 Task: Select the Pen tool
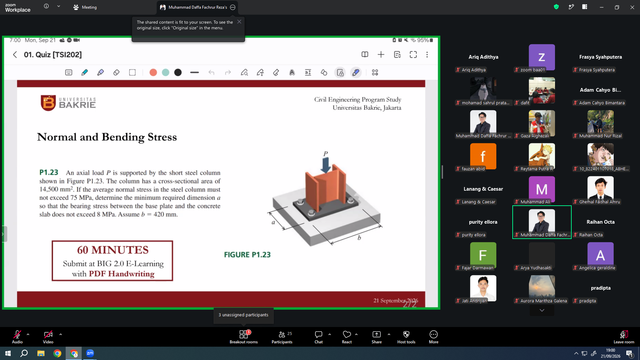[84, 73]
